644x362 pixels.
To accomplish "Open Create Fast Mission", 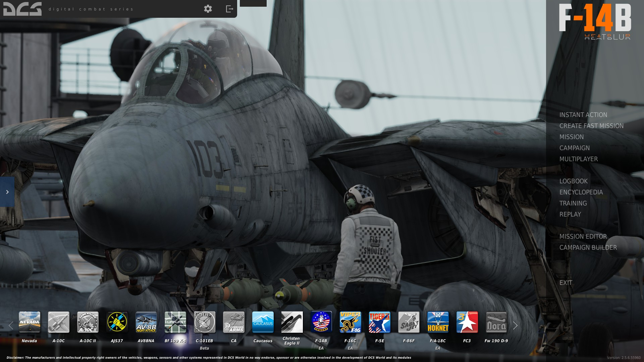I will (x=591, y=126).
